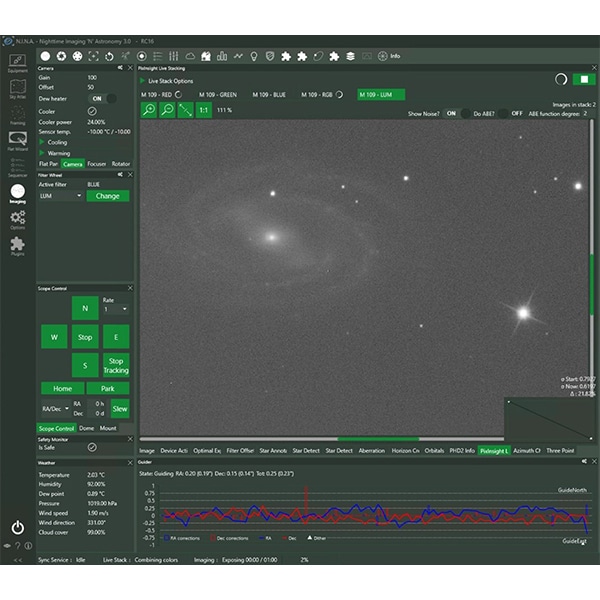Click the telescope toolbar icon
This screenshot has width=600, height=600.
click(126, 57)
